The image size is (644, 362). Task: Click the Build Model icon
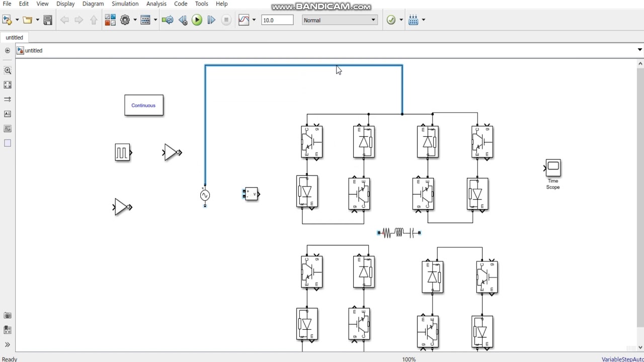coord(414,20)
